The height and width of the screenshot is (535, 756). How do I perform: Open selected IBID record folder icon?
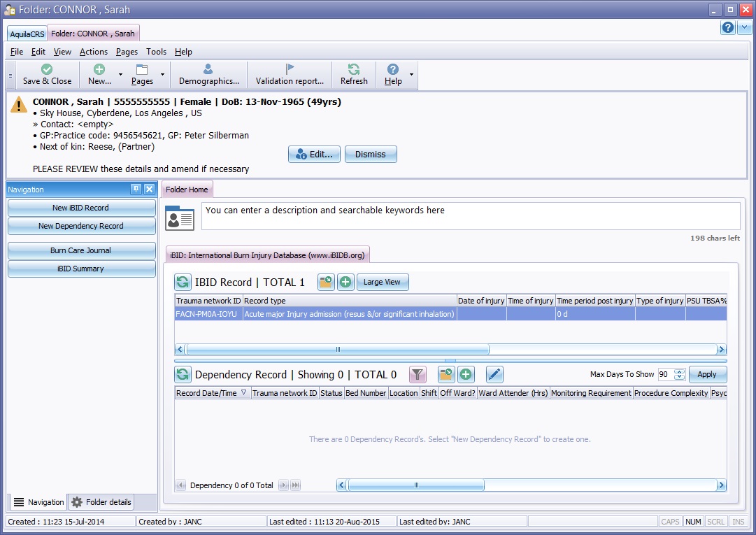click(326, 282)
